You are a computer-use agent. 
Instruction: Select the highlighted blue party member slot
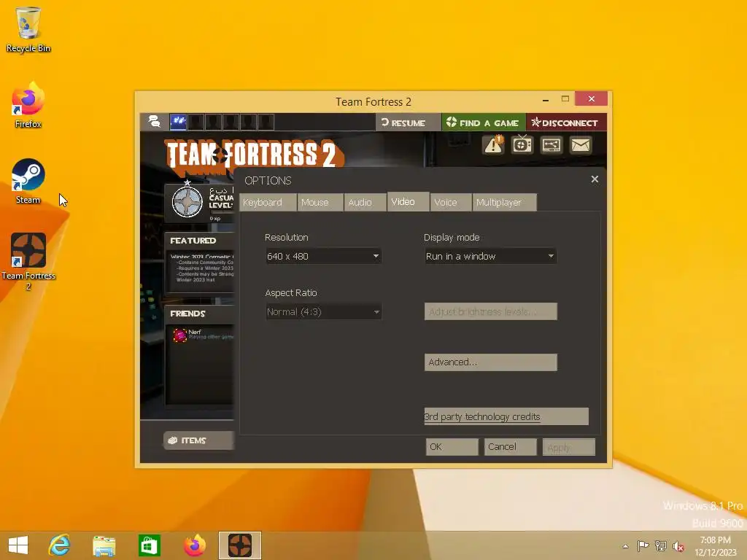[x=178, y=122]
